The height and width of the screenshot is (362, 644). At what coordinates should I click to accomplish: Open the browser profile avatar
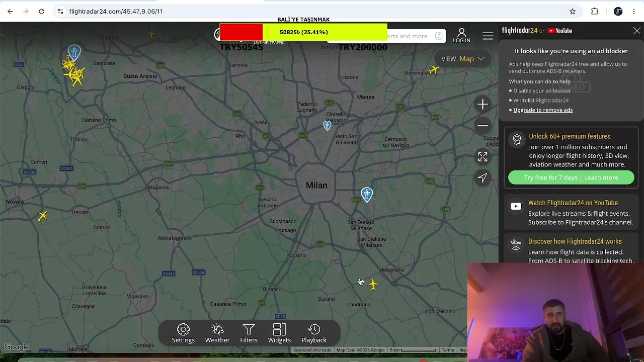pyautogui.click(x=618, y=11)
